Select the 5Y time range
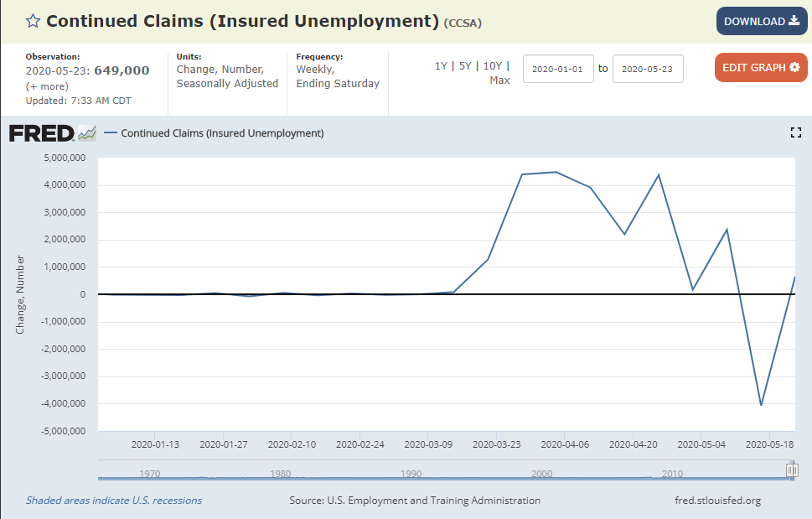 (x=465, y=66)
